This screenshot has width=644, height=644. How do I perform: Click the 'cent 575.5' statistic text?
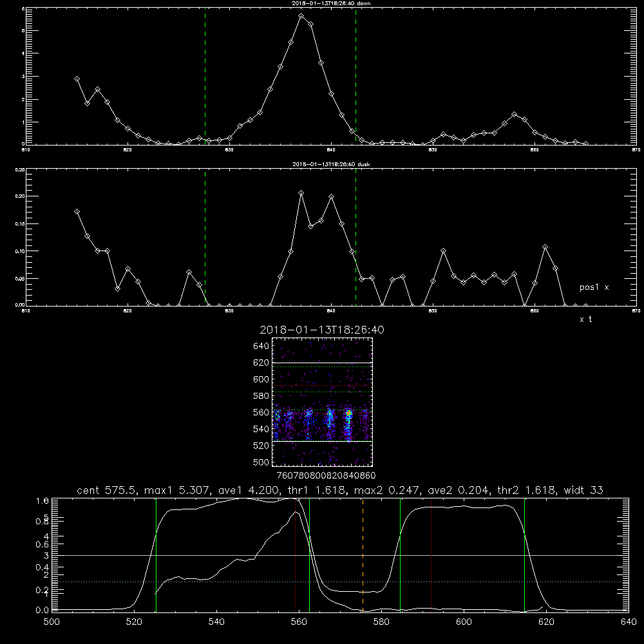point(108,490)
